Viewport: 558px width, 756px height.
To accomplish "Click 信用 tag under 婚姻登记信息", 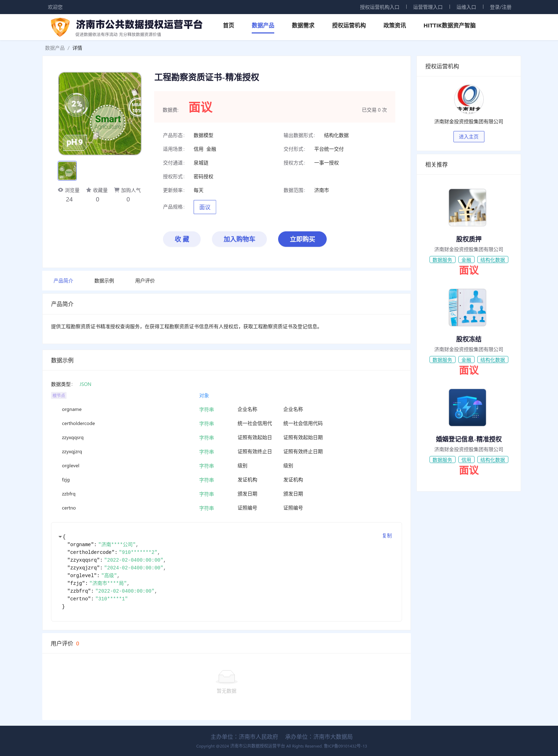I will tap(466, 460).
